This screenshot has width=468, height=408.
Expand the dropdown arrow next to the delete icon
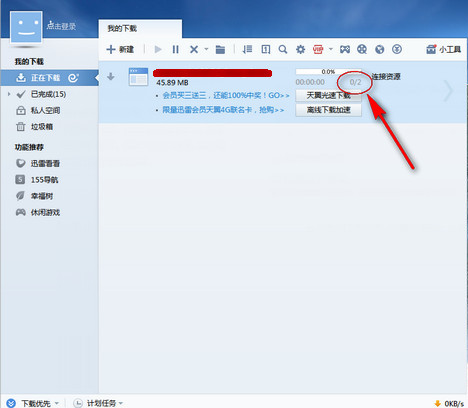point(206,49)
